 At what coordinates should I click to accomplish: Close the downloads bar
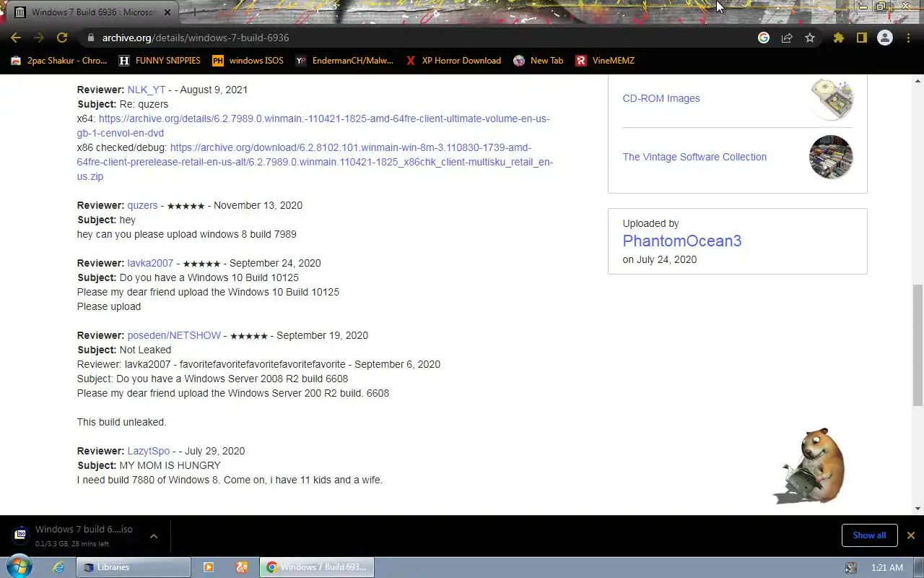pyautogui.click(x=911, y=535)
